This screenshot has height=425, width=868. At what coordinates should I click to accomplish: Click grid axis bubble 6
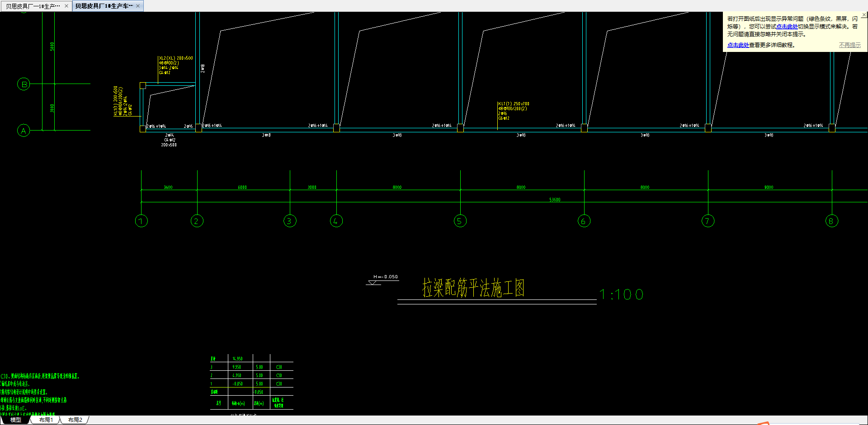pos(584,221)
